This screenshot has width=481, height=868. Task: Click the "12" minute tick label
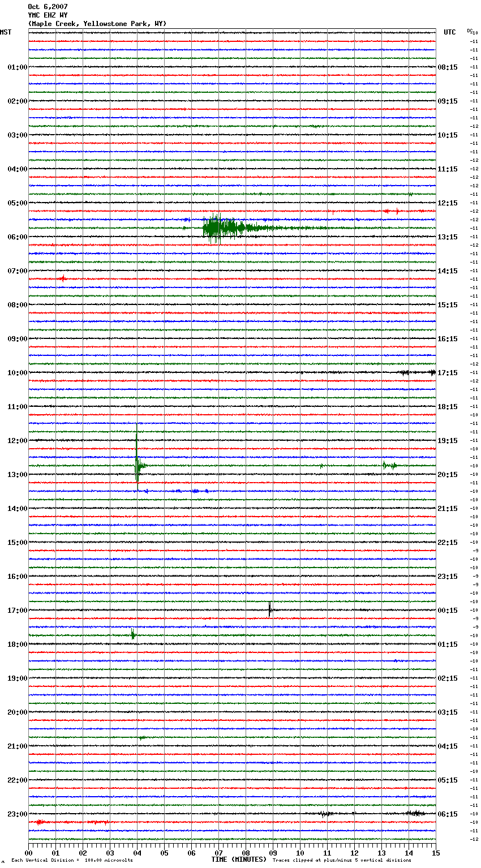(354, 853)
